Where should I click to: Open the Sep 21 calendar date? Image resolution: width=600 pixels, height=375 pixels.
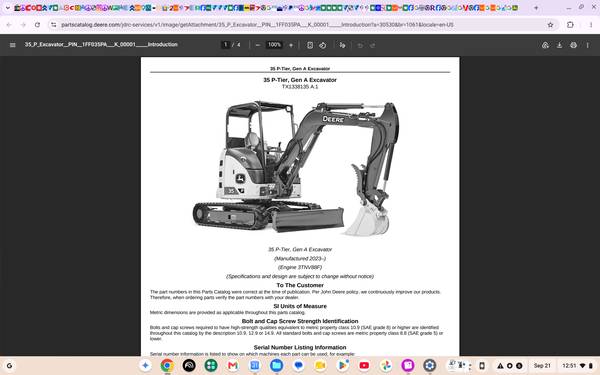click(x=542, y=365)
